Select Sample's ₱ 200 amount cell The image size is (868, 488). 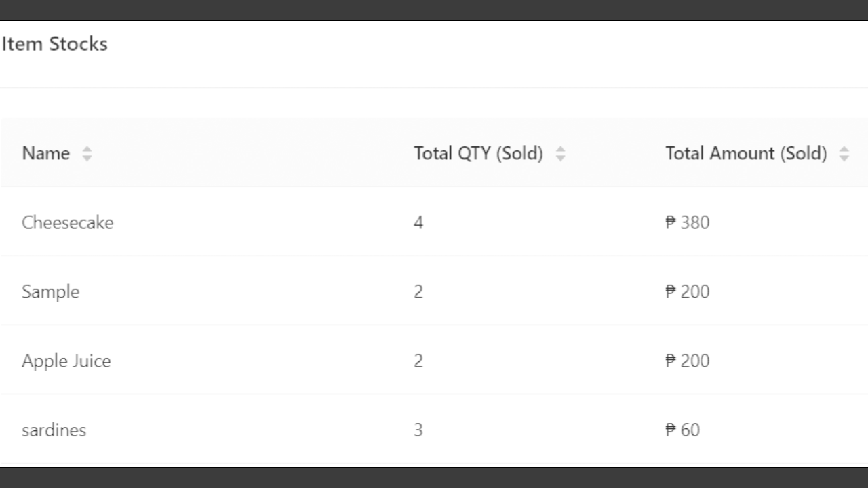pos(688,291)
